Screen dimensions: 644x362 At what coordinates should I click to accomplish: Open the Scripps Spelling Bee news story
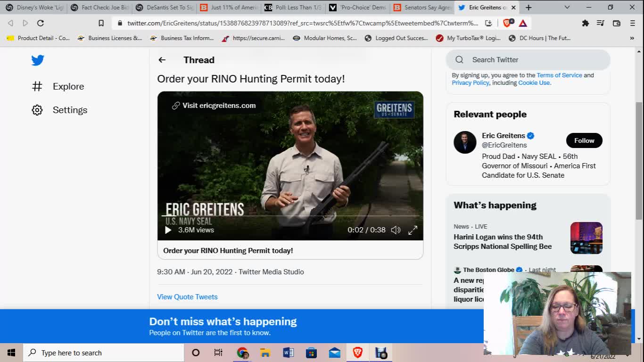[x=503, y=241]
